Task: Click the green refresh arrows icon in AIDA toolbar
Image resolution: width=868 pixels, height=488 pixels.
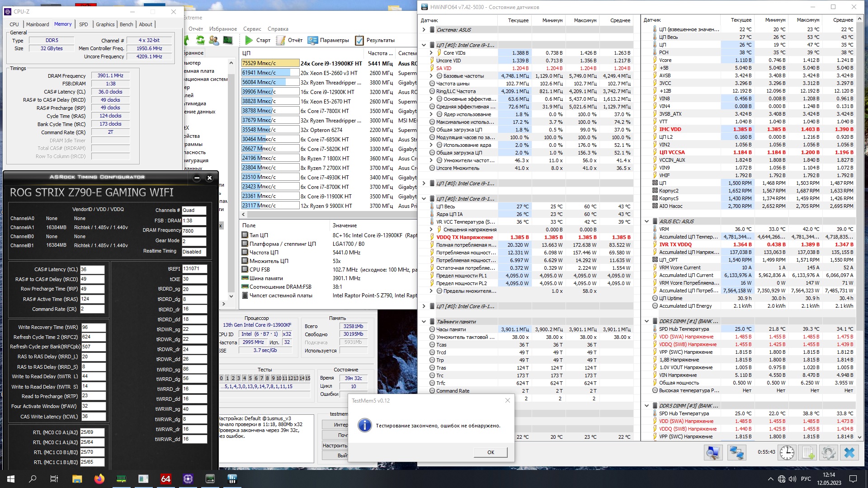Action: tap(200, 40)
